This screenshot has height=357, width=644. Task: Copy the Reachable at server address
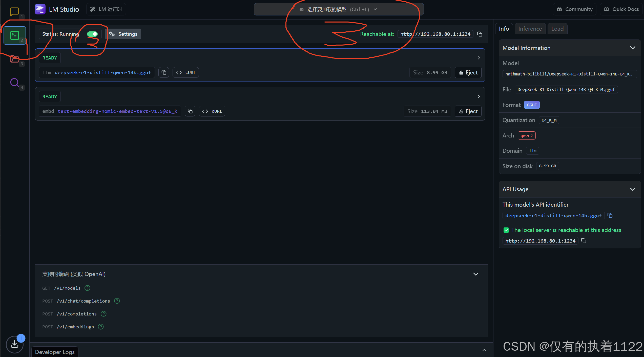[x=480, y=34]
